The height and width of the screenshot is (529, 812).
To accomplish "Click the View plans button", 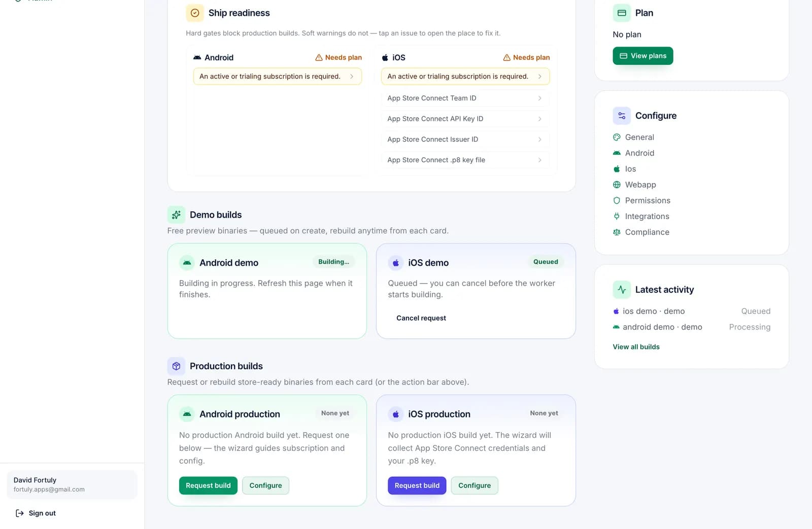I will pyautogui.click(x=643, y=56).
